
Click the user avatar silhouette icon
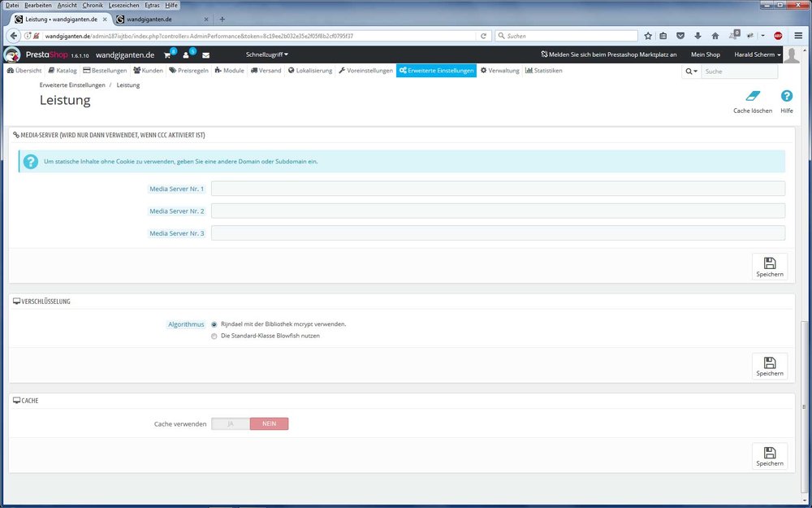click(791, 55)
